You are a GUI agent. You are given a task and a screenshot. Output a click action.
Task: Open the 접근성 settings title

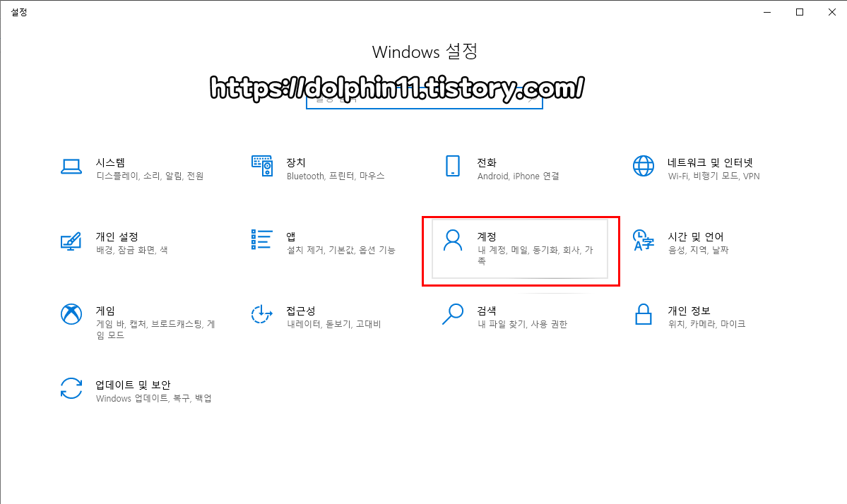coord(301,311)
